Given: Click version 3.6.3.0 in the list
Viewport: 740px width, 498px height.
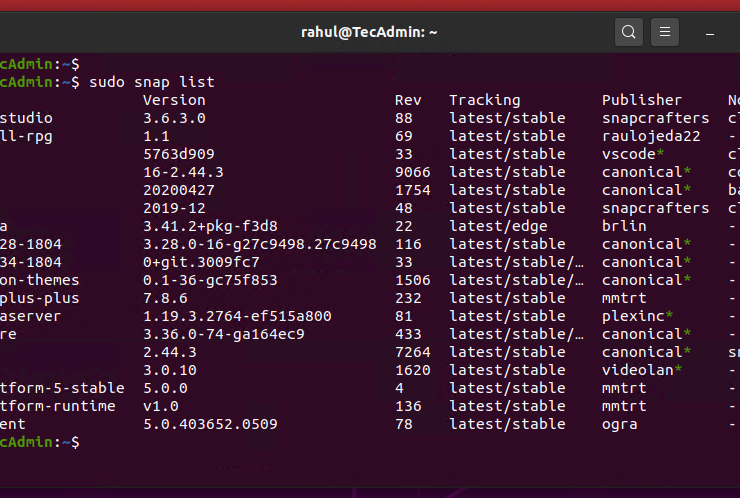Looking at the screenshot, I should click(174, 118).
